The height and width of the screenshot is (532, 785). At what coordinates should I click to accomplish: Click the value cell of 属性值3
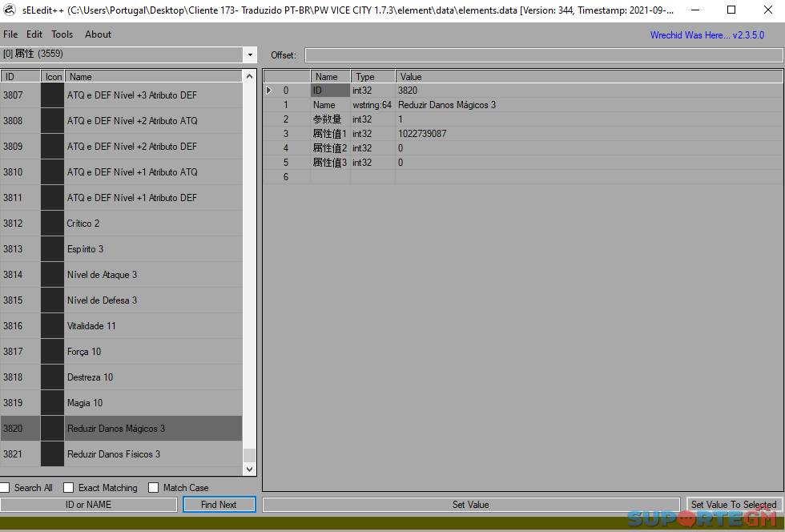point(590,163)
